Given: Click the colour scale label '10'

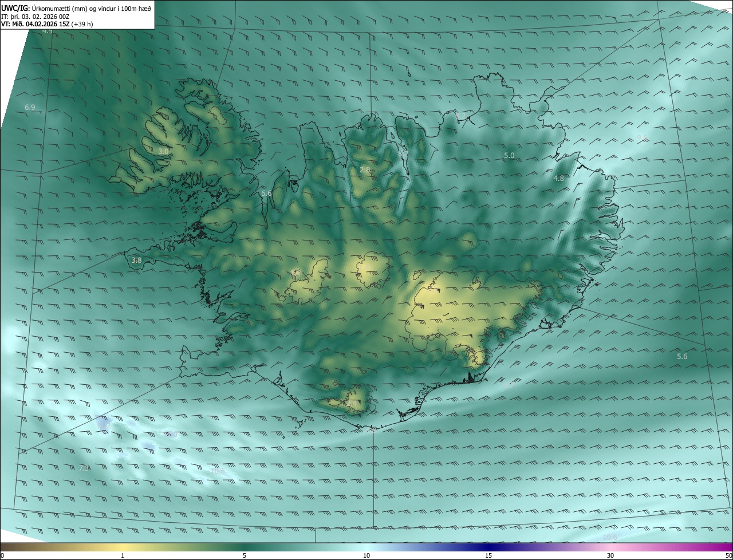Looking at the screenshot, I should point(366,555).
